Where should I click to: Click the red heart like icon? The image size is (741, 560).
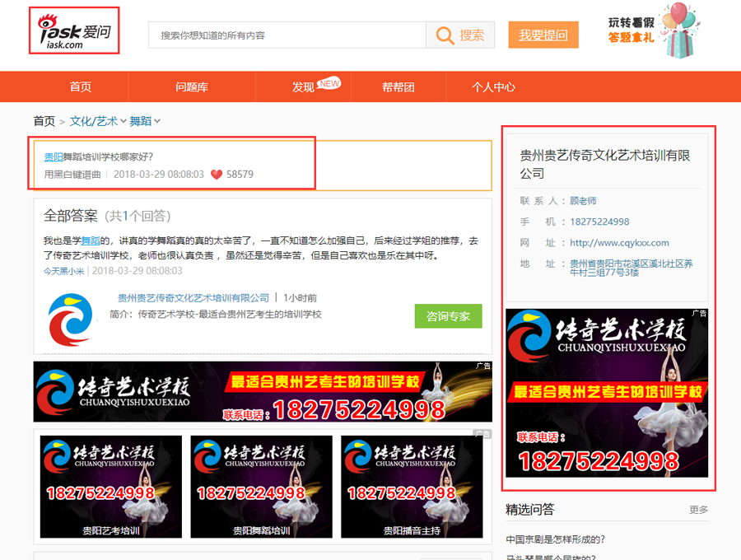[x=217, y=175]
